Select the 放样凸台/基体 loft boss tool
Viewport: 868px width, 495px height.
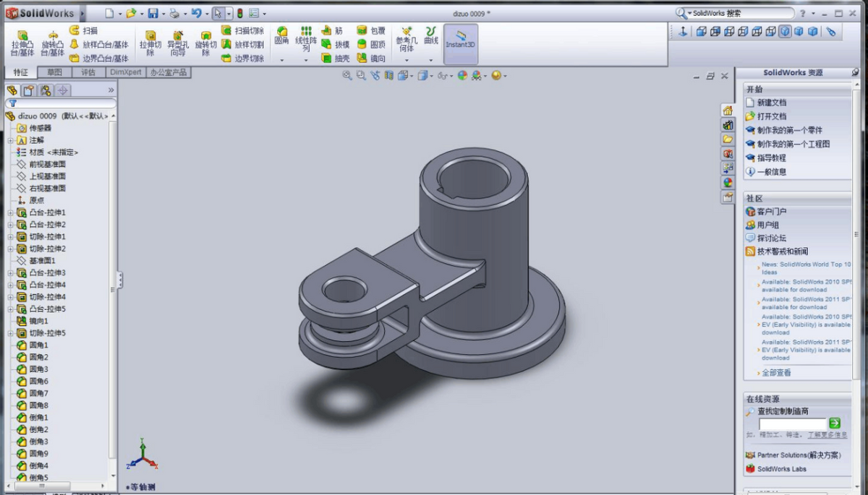click(x=99, y=45)
